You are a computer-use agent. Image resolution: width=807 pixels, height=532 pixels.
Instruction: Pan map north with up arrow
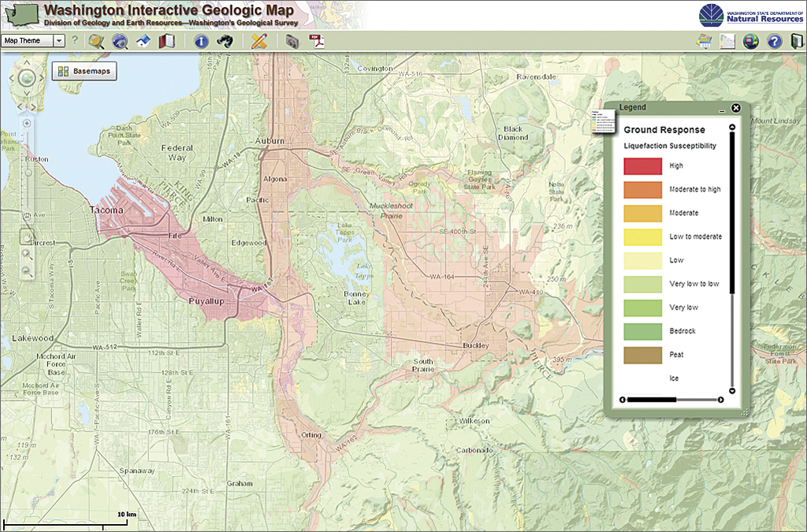point(27,63)
